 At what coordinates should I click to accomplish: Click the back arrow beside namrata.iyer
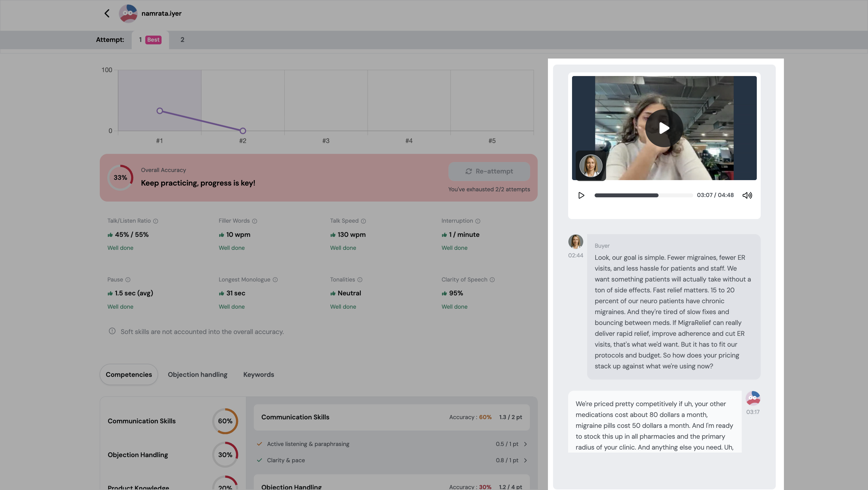click(107, 14)
